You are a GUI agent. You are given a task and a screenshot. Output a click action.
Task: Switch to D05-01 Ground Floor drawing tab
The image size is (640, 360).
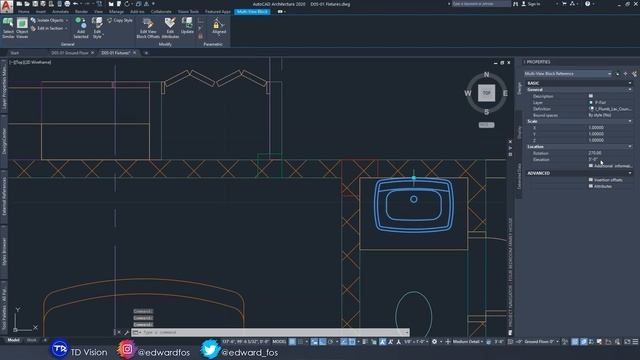pyautogui.click(x=70, y=53)
